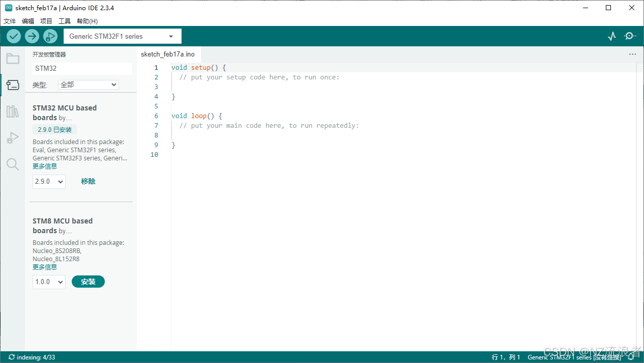Click 移除 to remove STM32 boards package
The width and height of the screenshot is (644, 363).
pos(88,181)
